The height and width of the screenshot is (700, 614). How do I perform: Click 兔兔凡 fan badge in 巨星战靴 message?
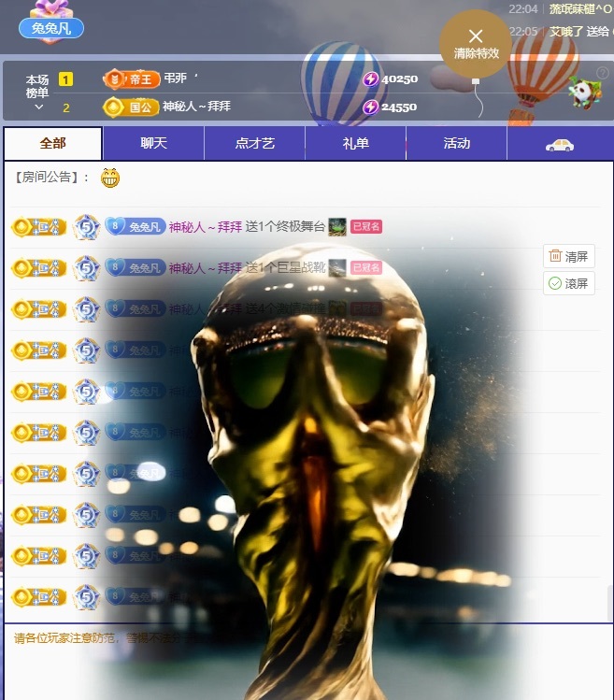[x=136, y=268]
